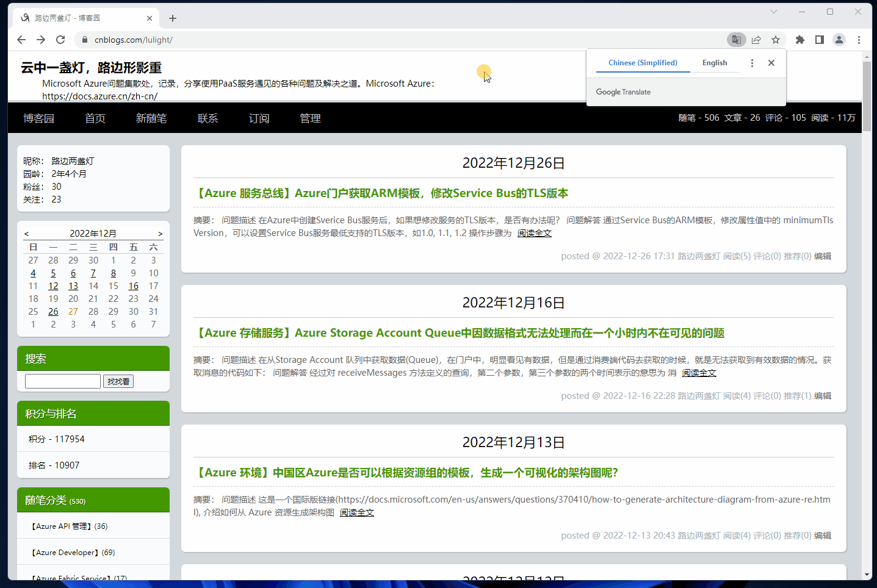
Task: Reload the page
Action: [x=60, y=40]
